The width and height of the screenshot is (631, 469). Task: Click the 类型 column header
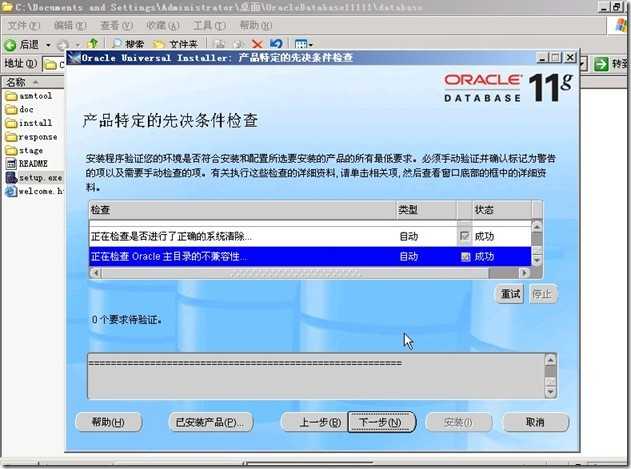[x=426, y=210]
